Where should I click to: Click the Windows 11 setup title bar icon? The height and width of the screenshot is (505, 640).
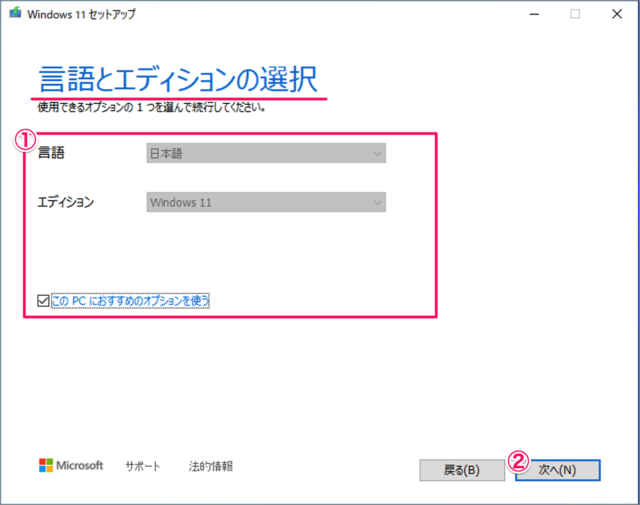tap(16, 15)
